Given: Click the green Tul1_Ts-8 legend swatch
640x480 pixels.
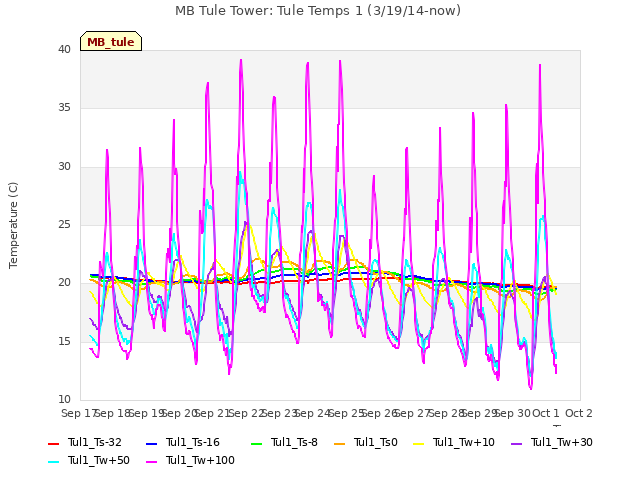Looking at the screenshot, I should (256, 443).
